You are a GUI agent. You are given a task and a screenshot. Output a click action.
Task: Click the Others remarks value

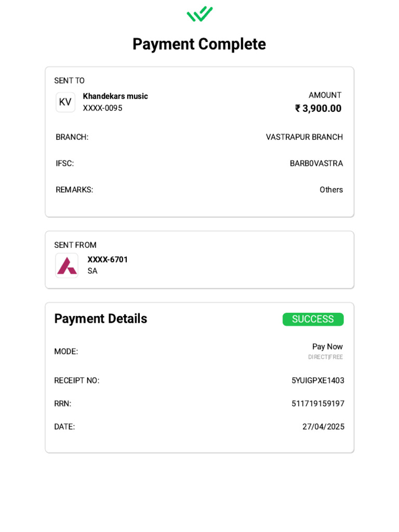(331, 190)
